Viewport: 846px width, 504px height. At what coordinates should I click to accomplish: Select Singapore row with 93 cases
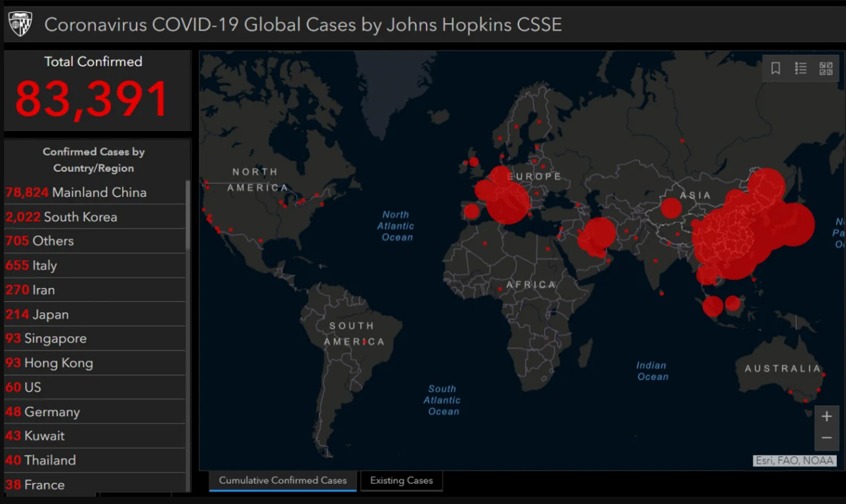point(95,339)
